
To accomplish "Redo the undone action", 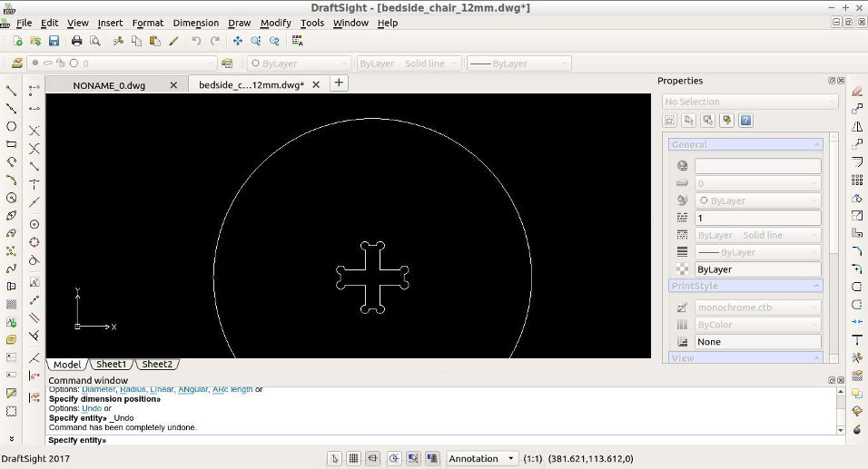I will tap(215, 41).
